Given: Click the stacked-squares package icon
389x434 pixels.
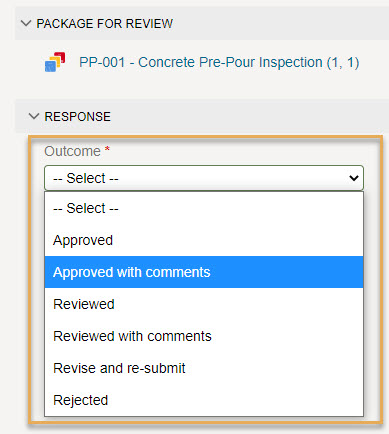Looking at the screenshot, I should click(55, 62).
